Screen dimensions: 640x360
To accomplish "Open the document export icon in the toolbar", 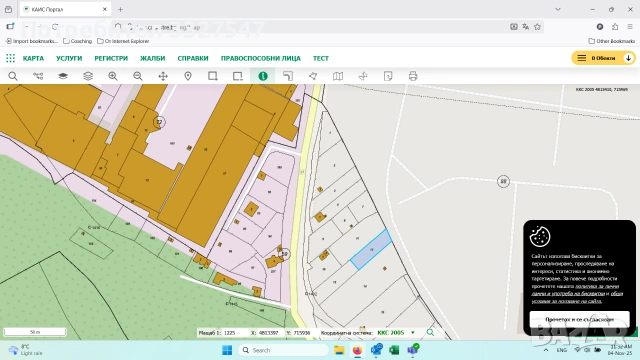I will [388, 76].
